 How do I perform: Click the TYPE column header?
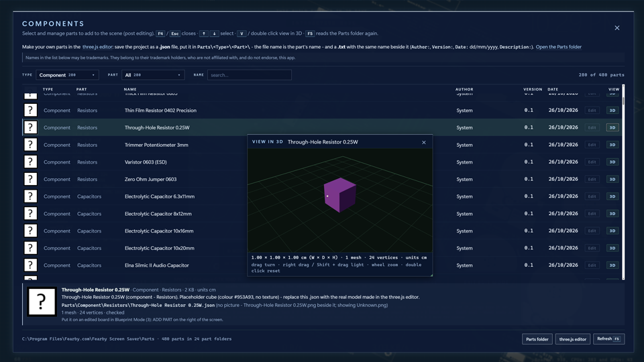coord(48,89)
